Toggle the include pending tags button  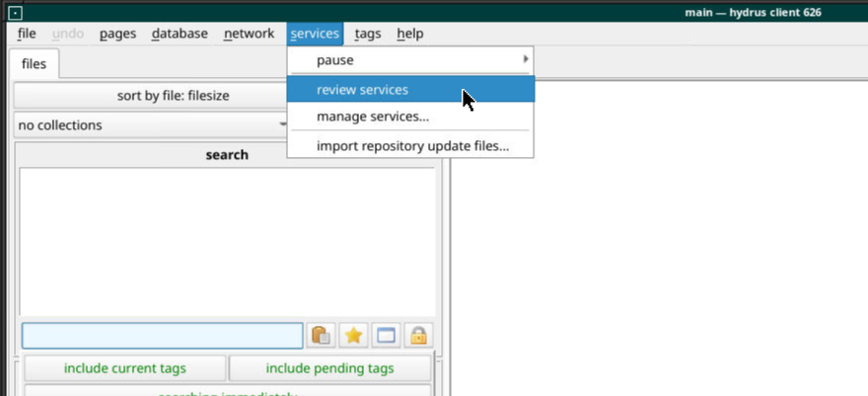click(x=329, y=368)
